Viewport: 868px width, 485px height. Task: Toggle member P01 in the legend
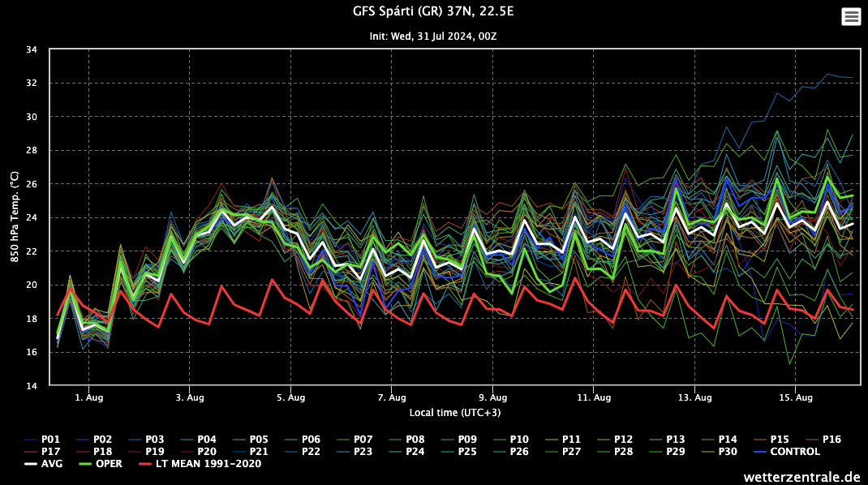coord(50,439)
